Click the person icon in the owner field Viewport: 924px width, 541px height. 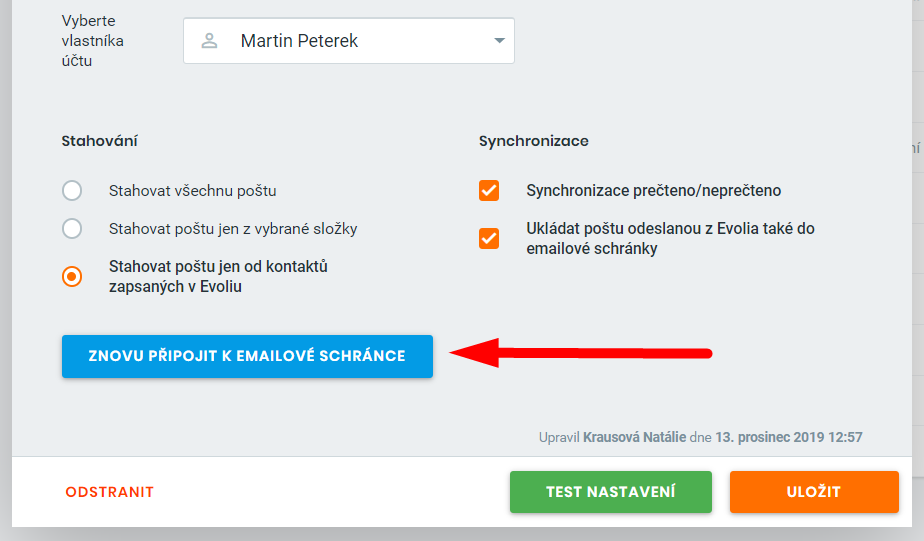209,41
